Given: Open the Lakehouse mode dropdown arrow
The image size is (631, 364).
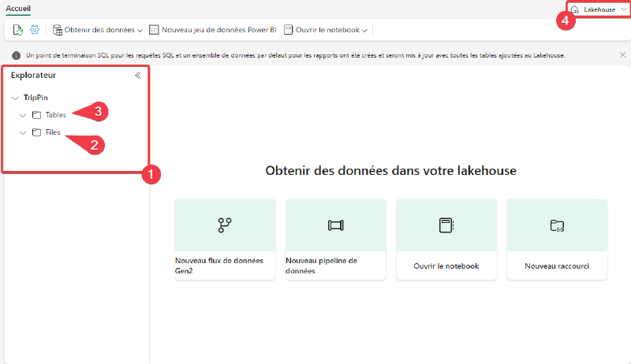Looking at the screenshot, I should pos(624,9).
